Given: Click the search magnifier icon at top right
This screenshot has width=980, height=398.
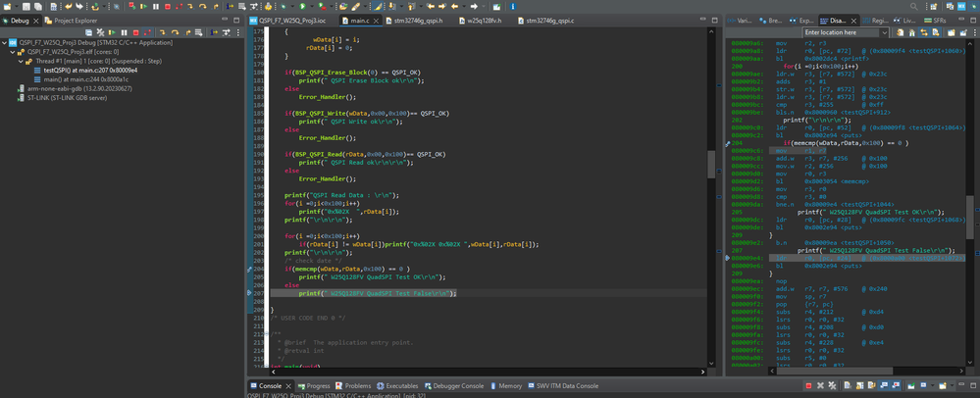Looking at the screenshot, I should [x=914, y=6].
